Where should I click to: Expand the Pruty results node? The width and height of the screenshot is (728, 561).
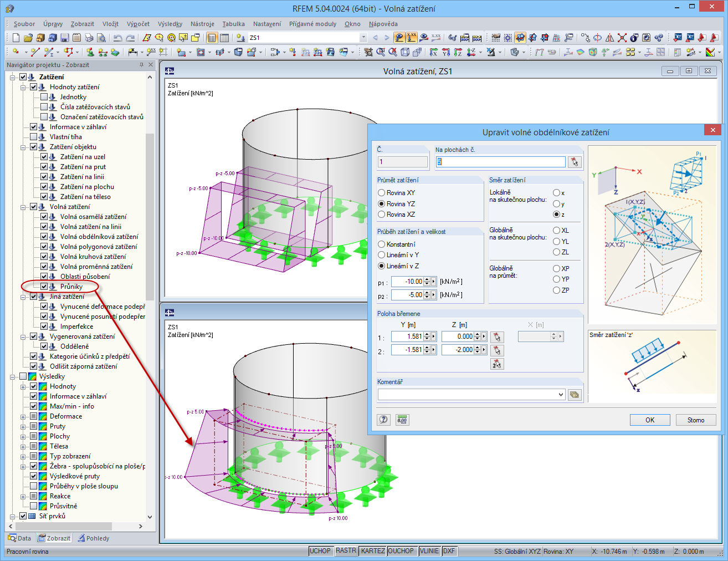tap(23, 426)
